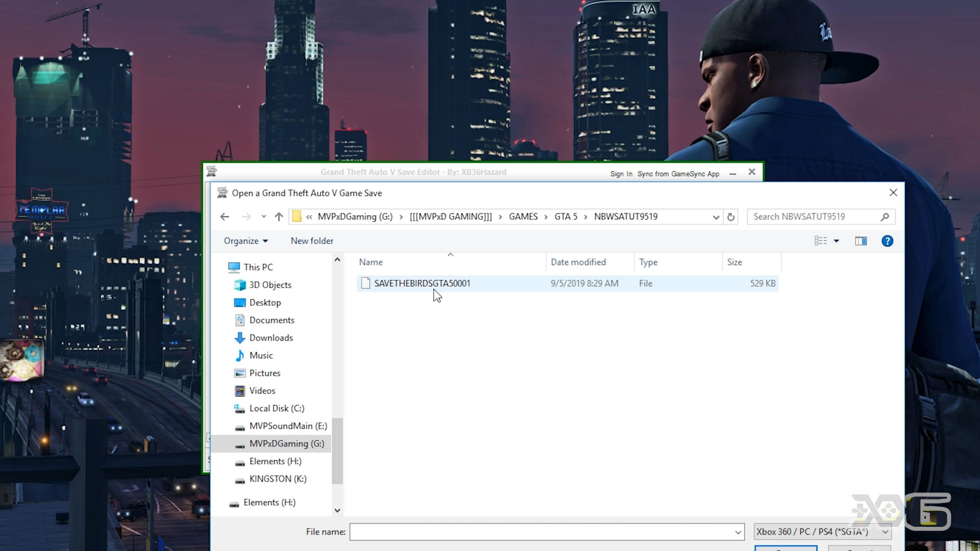Click Sync from GameSync App link

[x=678, y=173]
